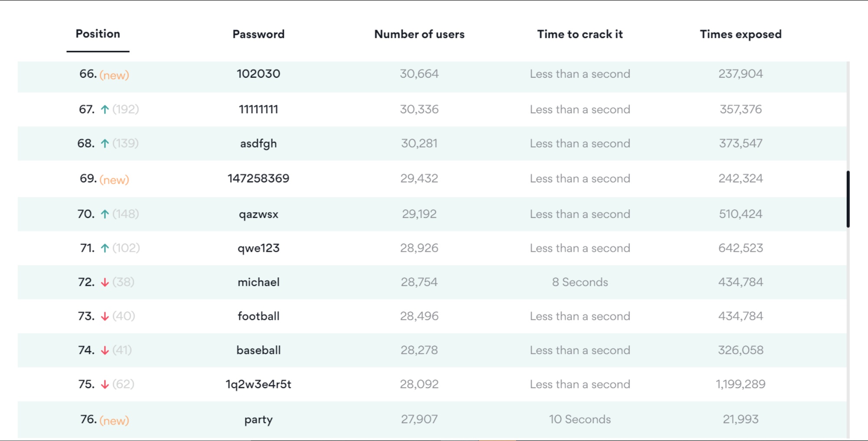The height and width of the screenshot is (441, 868).
Task: Sort by the Password column header
Action: 258,34
